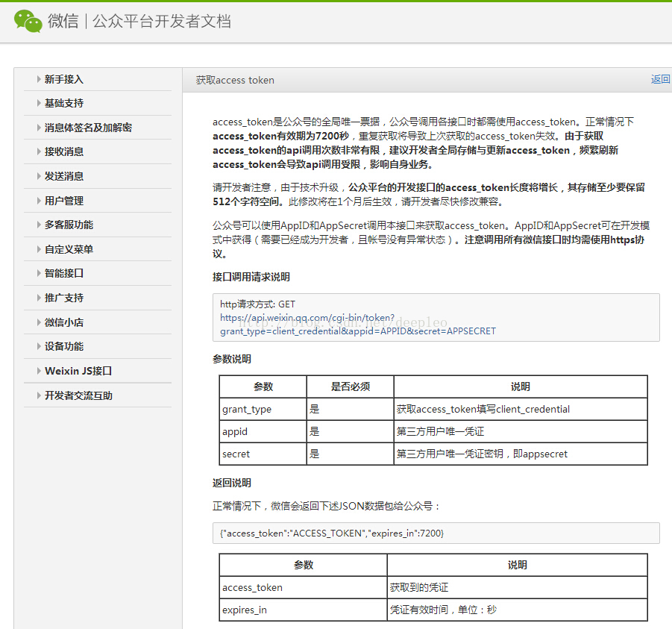
Task: Expand the 新手接入 arrow
Action: [39, 79]
